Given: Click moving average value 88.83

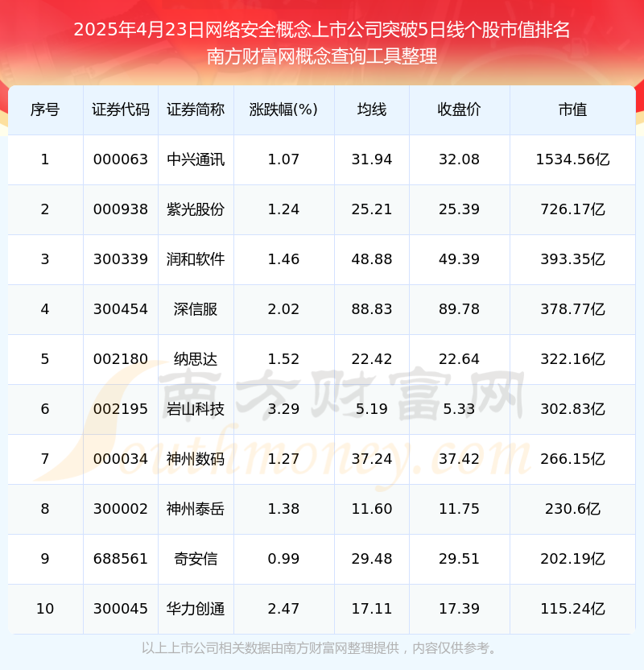Looking at the screenshot, I should click(372, 309).
